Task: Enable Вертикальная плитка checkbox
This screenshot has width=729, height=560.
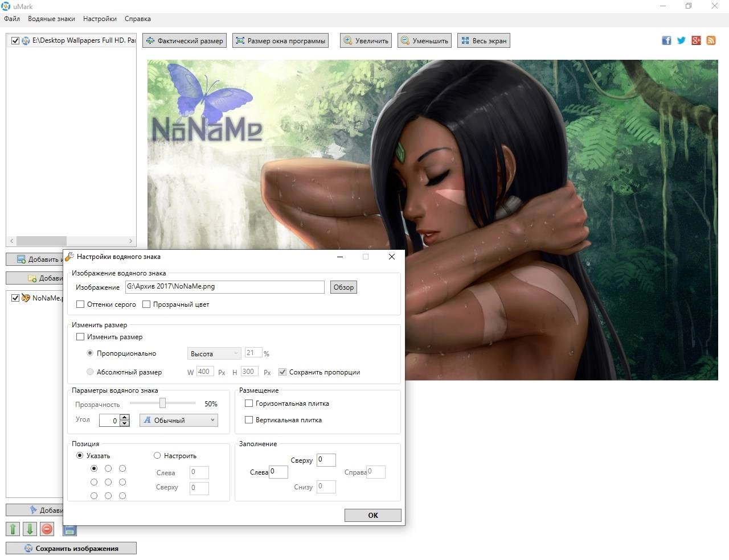Action: pos(249,420)
